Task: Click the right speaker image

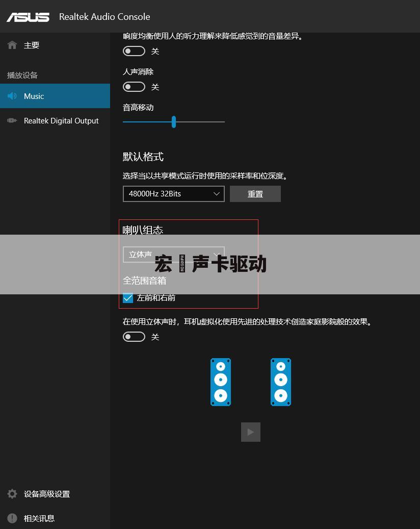Action: (281, 382)
